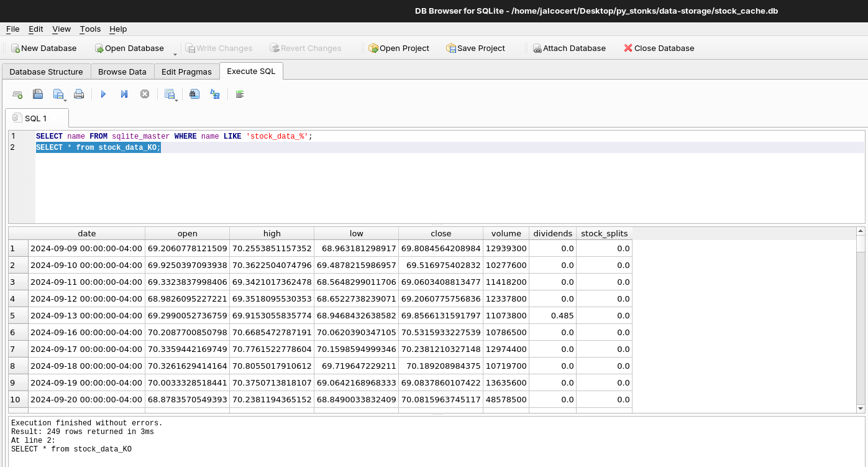Print the SQL editor contents
This screenshot has width=868, height=467.
(x=79, y=95)
